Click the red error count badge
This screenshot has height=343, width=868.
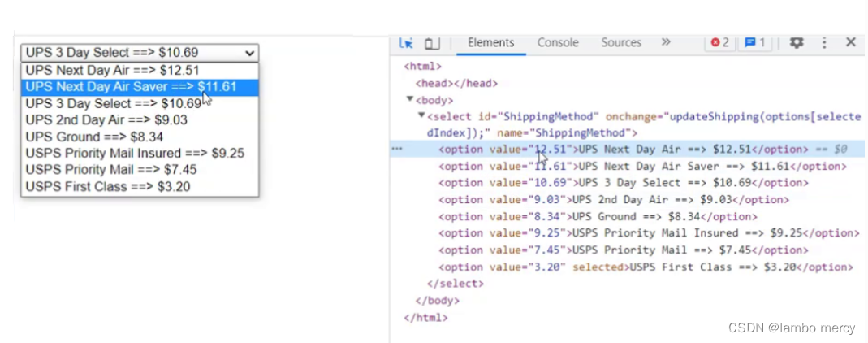[719, 42]
